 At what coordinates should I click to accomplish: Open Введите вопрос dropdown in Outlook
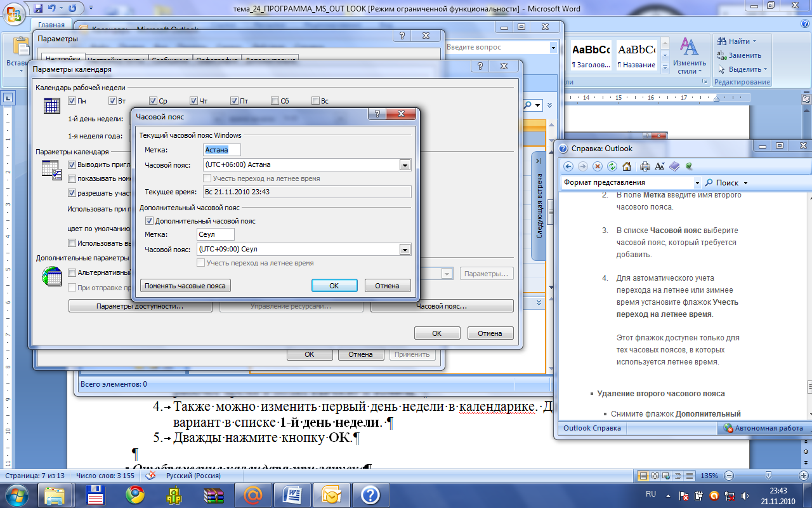[x=553, y=48]
